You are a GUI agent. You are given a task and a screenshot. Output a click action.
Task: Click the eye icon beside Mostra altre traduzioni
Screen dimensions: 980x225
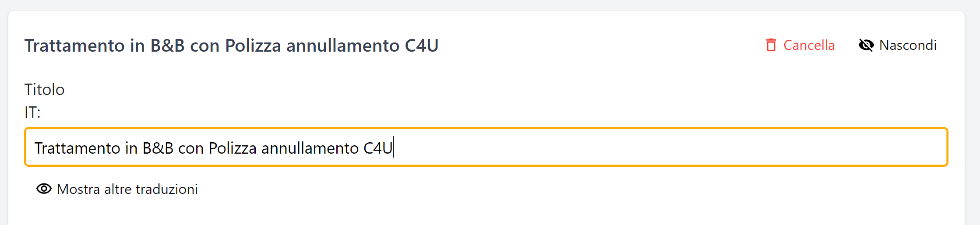pyautogui.click(x=44, y=189)
